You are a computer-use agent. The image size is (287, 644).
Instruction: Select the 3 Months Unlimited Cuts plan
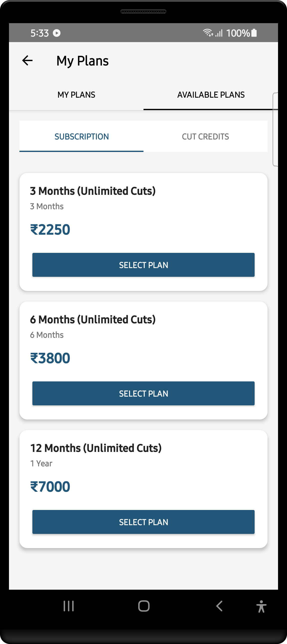[143, 265]
